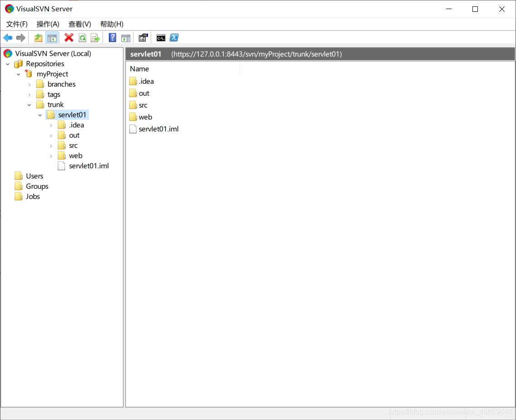Open the 文件(F) menu
This screenshot has height=420, width=516.
pos(17,24)
